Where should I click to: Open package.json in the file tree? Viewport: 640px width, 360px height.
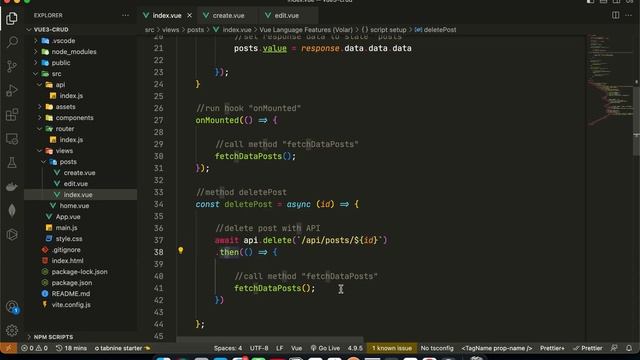(x=81, y=283)
